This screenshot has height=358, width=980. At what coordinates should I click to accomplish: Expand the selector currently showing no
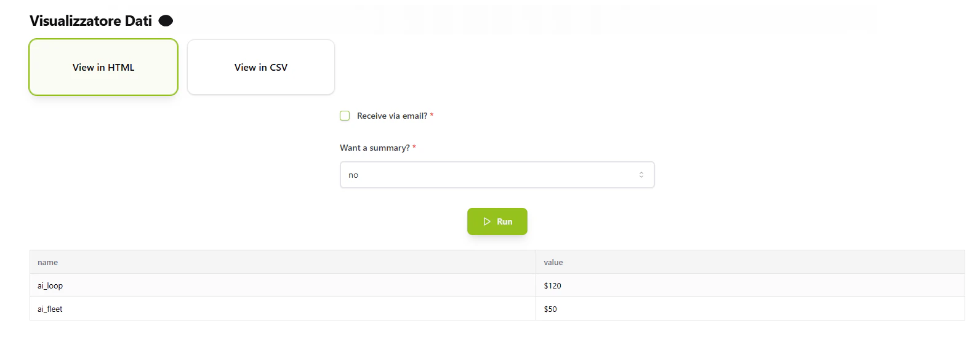497,174
